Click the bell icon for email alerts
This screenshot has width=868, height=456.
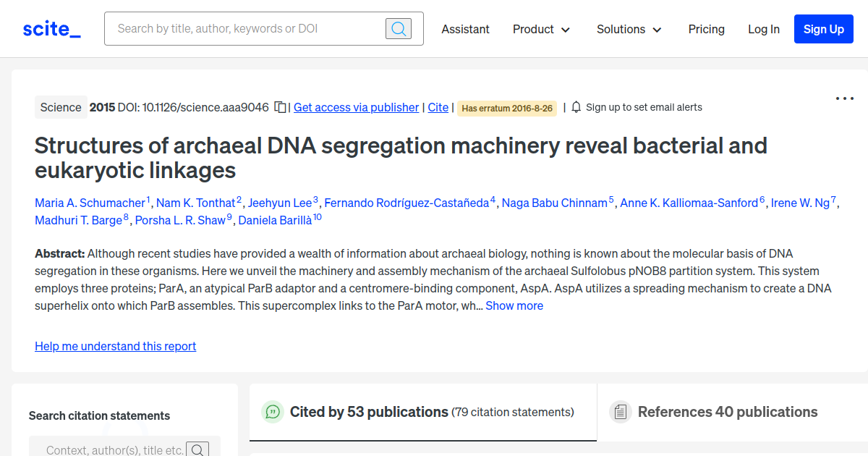pyautogui.click(x=576, y=106)
